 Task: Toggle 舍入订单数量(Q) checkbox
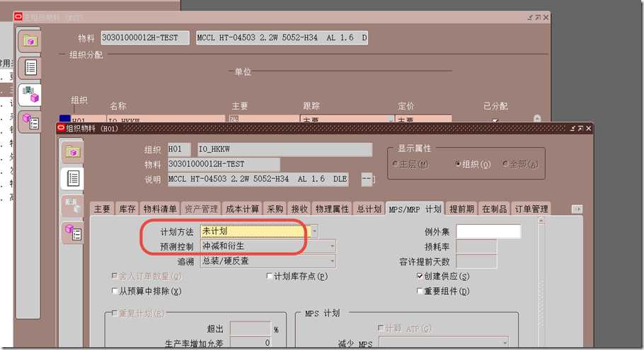pos(115,276)
